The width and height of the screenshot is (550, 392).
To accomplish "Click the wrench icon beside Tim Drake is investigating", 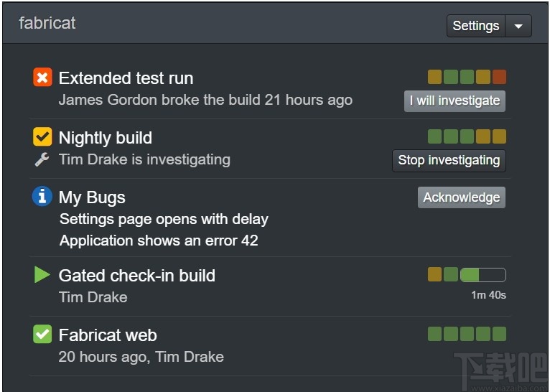I will pyautogui.click(x=42, y=159).
